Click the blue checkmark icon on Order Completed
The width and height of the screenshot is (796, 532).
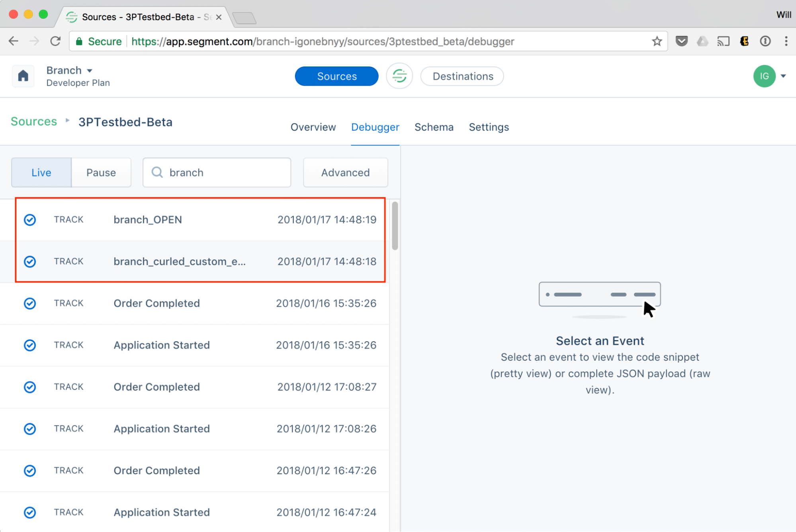click(30, 303)
